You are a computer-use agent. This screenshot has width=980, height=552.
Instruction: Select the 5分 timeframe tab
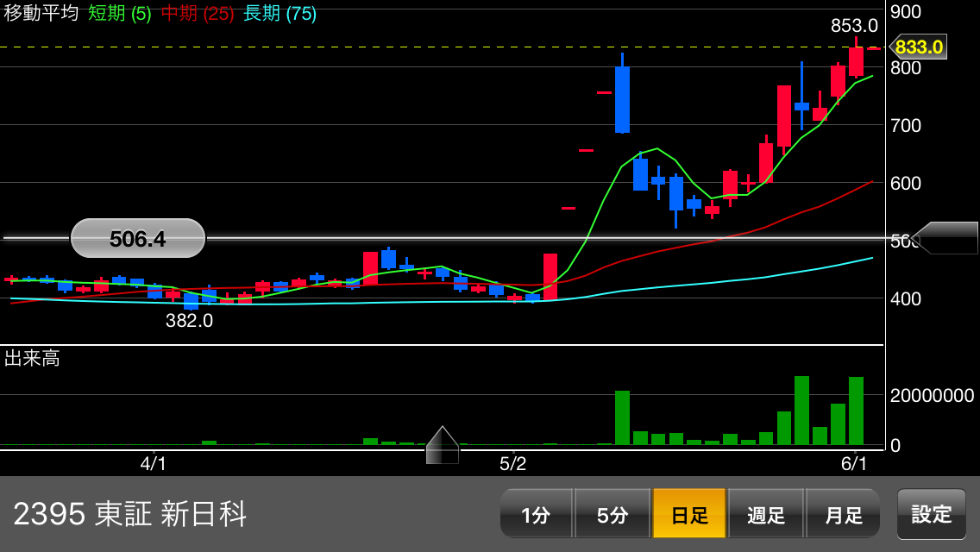pos(612,514)
